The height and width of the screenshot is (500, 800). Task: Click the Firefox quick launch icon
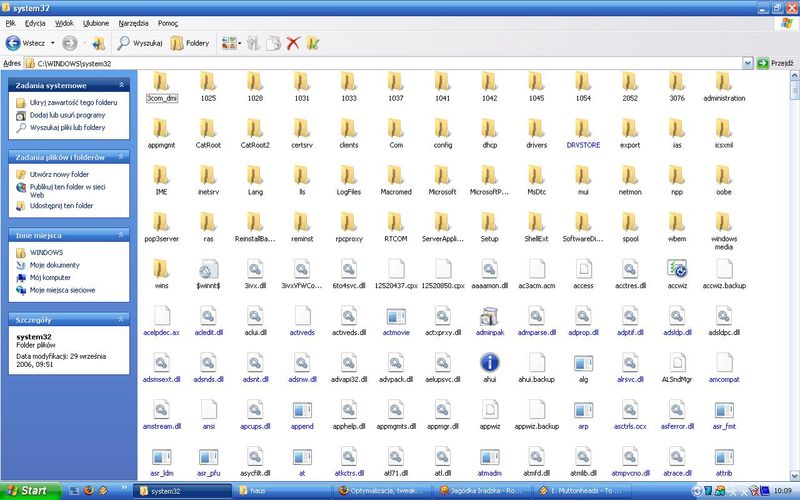89,491
